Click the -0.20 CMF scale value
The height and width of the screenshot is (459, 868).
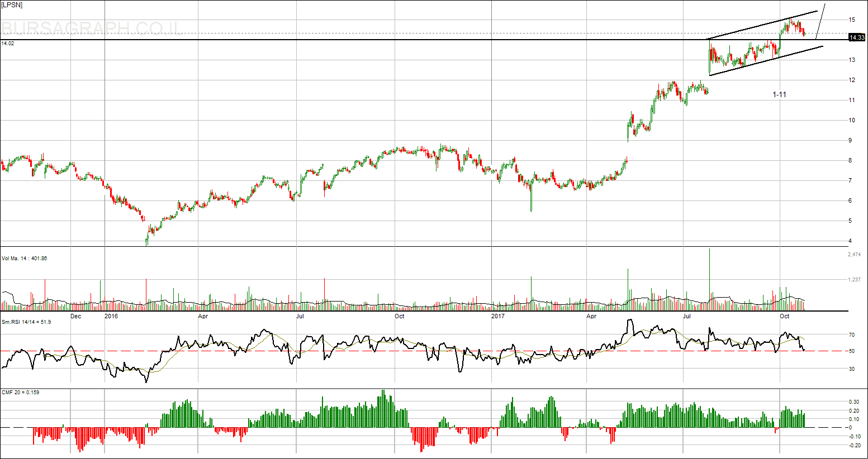click(x=854, y=446)
